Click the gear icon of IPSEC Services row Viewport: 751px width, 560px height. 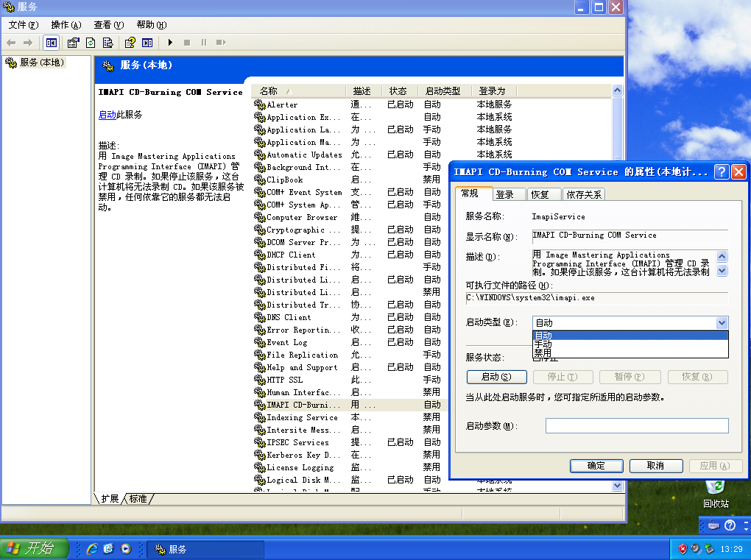(x=259, y=442)
